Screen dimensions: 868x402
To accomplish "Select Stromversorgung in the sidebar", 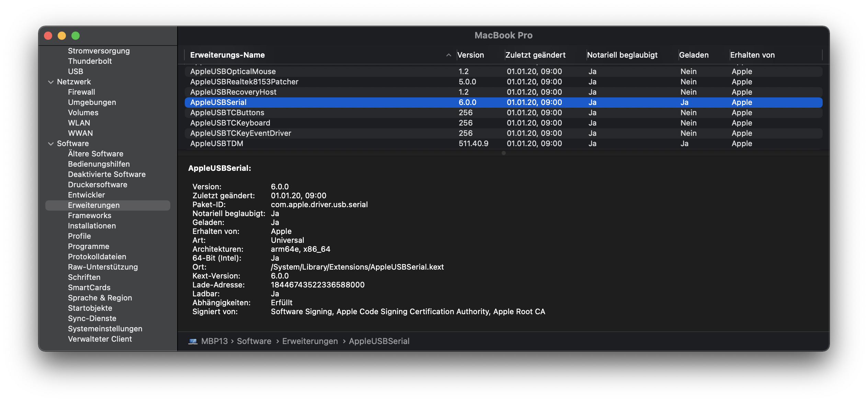I will pos(99,51).
